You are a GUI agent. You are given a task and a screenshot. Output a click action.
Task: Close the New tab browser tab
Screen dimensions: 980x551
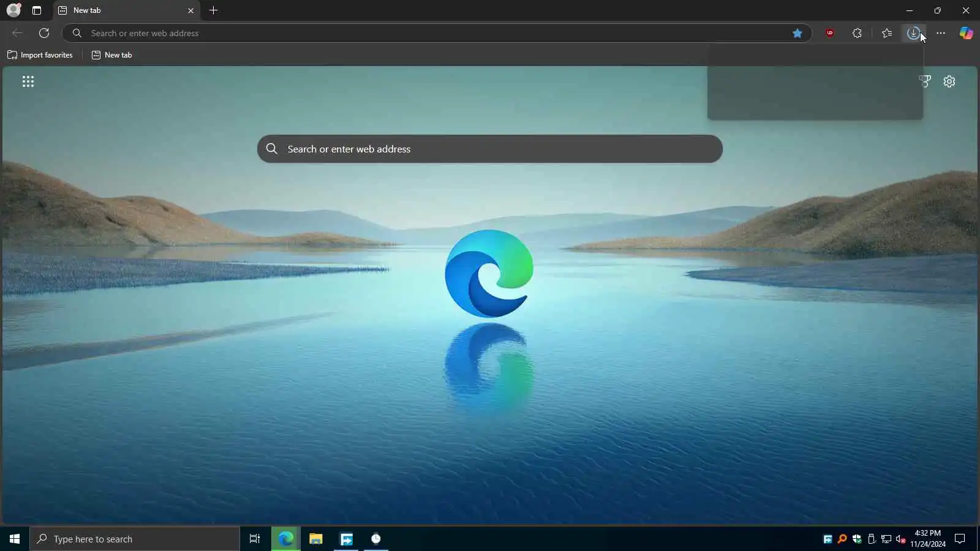[190, 10]
